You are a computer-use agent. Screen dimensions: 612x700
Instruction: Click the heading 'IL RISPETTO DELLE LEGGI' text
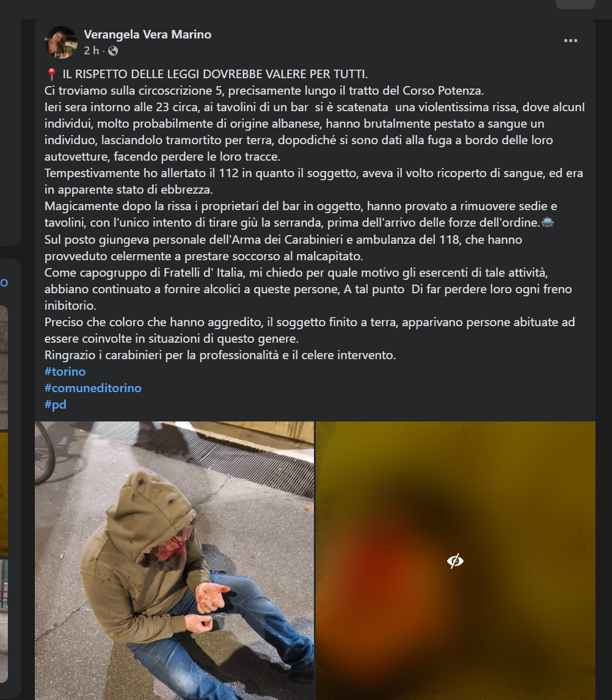[x=215, y=74]
